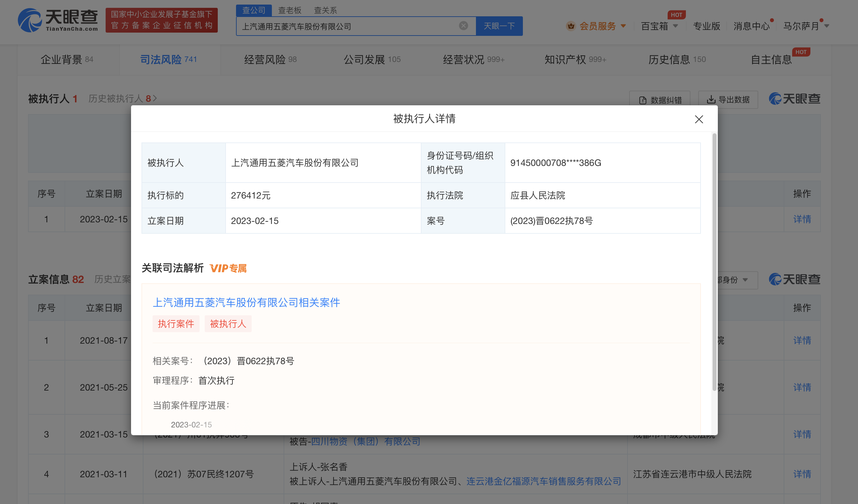Open 知识产权 tab

click(575, 60)
